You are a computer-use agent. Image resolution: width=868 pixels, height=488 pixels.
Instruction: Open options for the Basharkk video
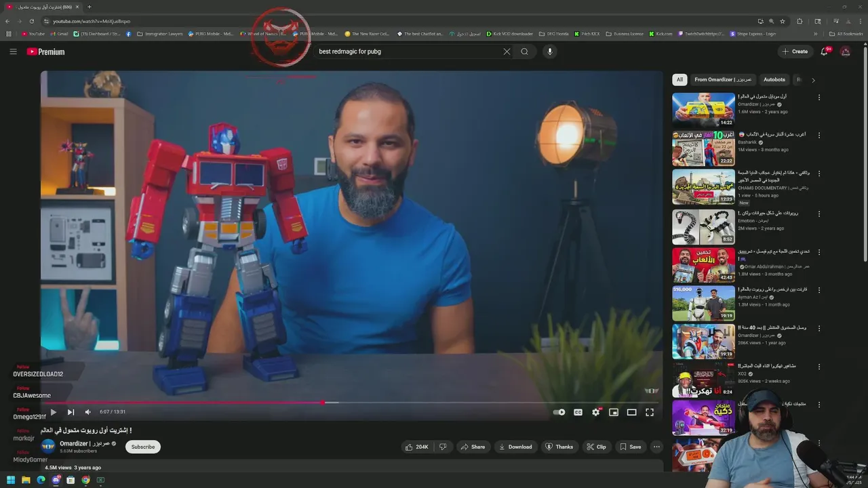819,136
